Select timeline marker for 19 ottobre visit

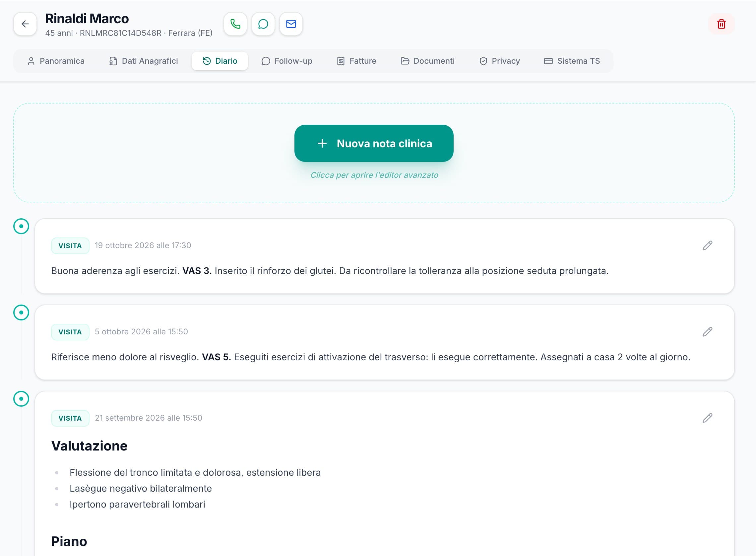21,226
